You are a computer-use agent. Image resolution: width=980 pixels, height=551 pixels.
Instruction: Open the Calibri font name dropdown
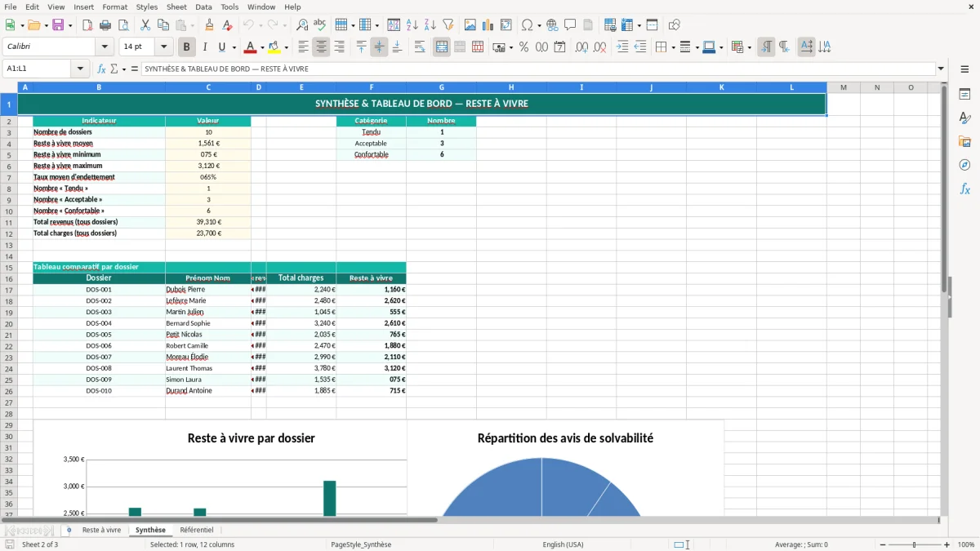coord(105,47)
